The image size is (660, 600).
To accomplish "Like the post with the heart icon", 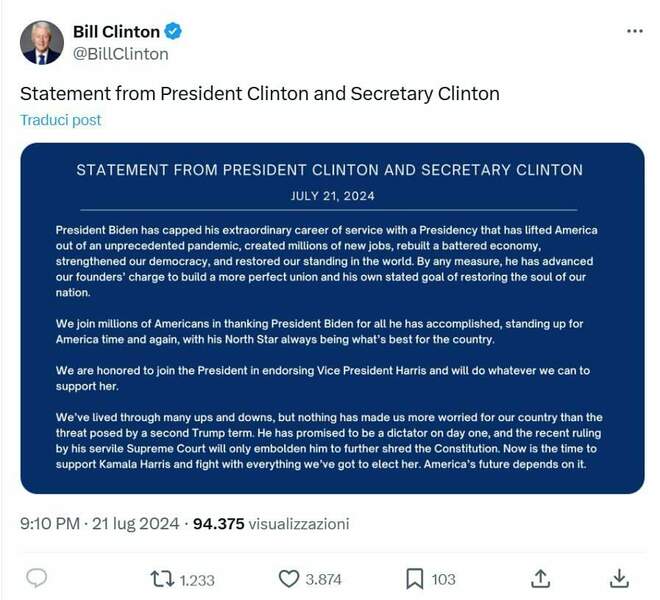I will point(289,578).
